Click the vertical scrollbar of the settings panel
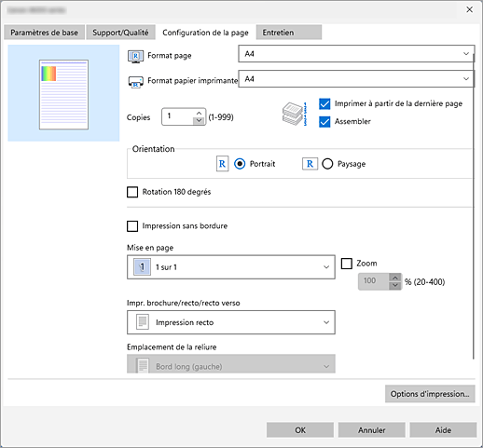The width and height of the screenshot is (483, 448). click(474, 207)
